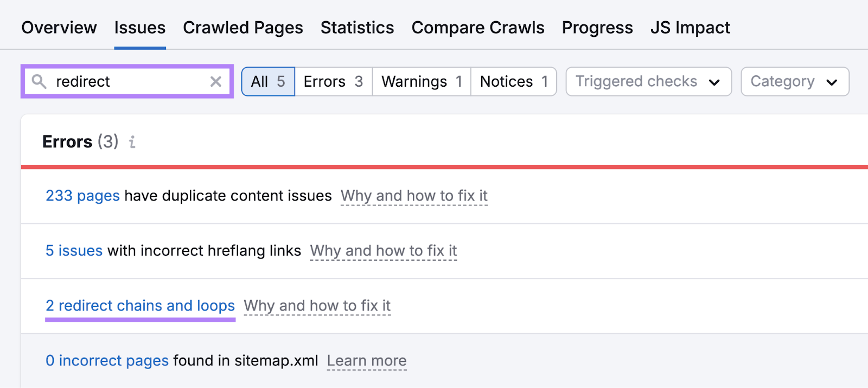
Task: Switch to the Statistics tab
Action: [357, 27]
